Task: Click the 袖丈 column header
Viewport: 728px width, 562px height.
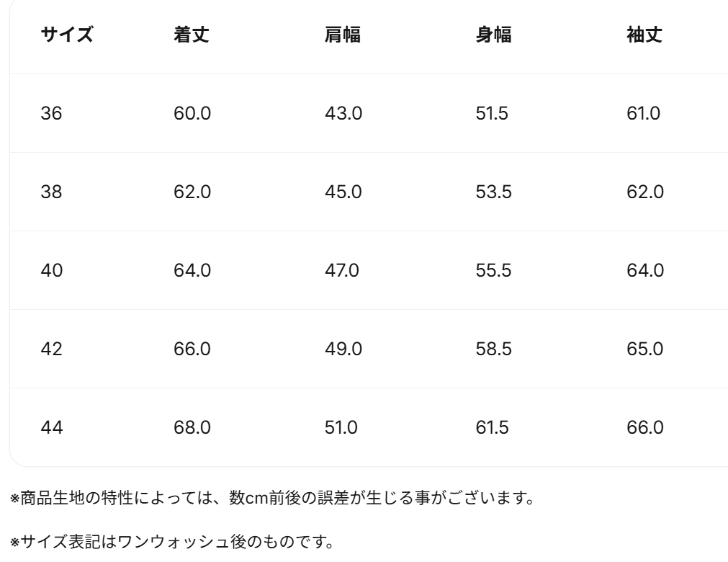Action: pos(645,35)
